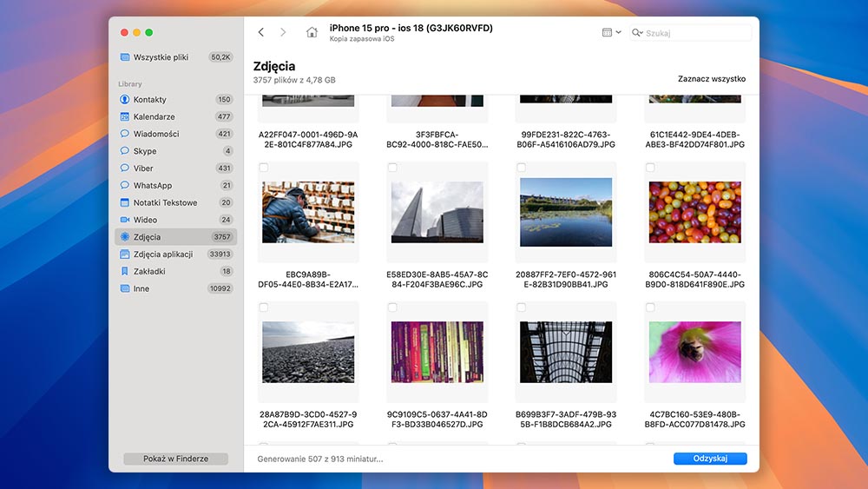Select the colorful tomatoes thumbnail

[x=694, y=212]
